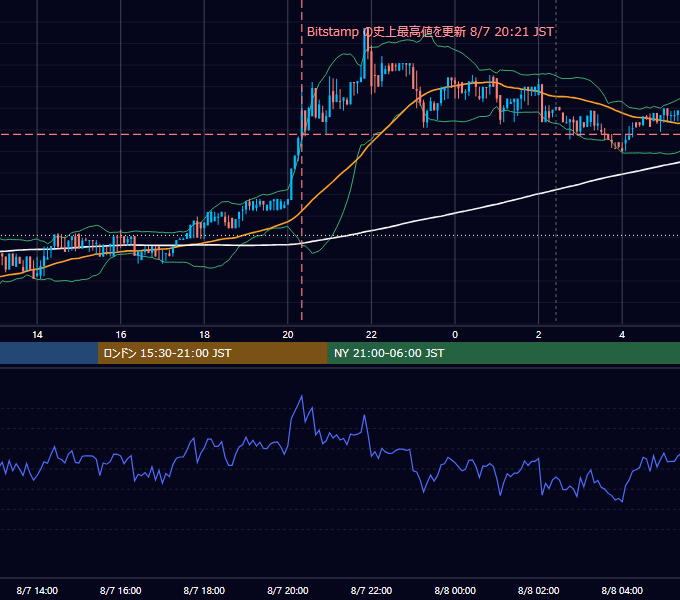Click the 8/7 14:00 bottom axis label

(x=37, y=590)
